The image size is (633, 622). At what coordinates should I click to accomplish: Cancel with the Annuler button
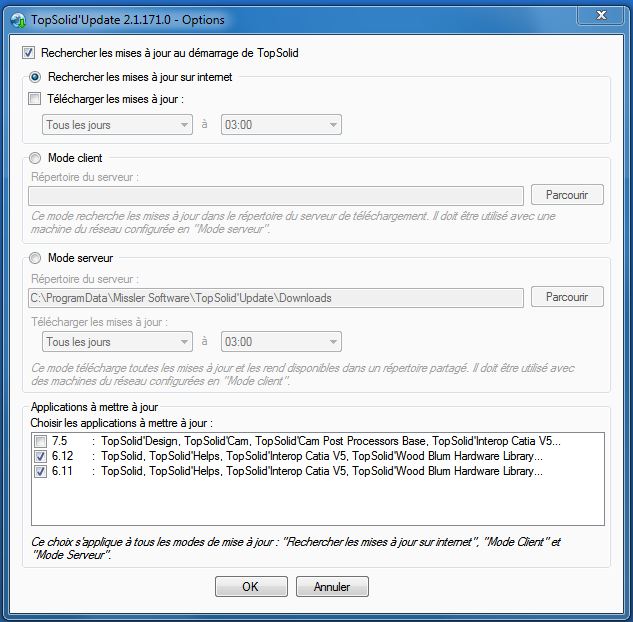[332, 586]
